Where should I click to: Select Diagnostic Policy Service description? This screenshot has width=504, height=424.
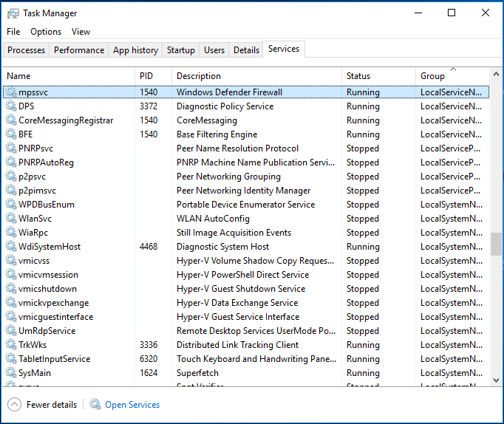pos(225,106)
